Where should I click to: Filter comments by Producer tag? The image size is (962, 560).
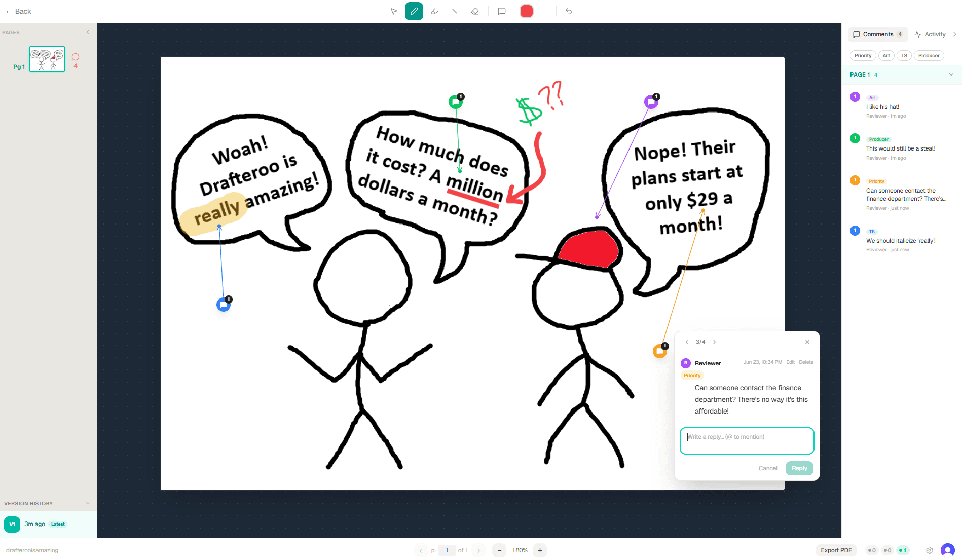(929, 56)
